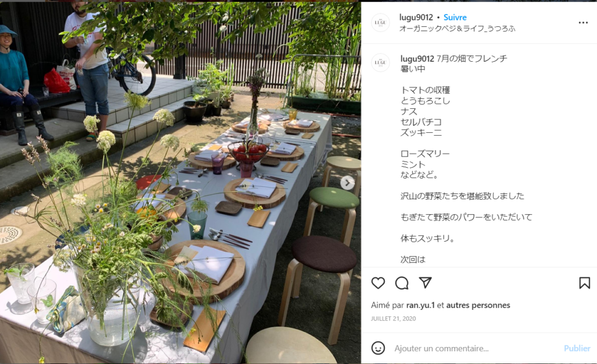The width and height of the screenshot is (597, 364).
Task: Open the lugu9012 username in the caption
Action: (x=417, y=59)
